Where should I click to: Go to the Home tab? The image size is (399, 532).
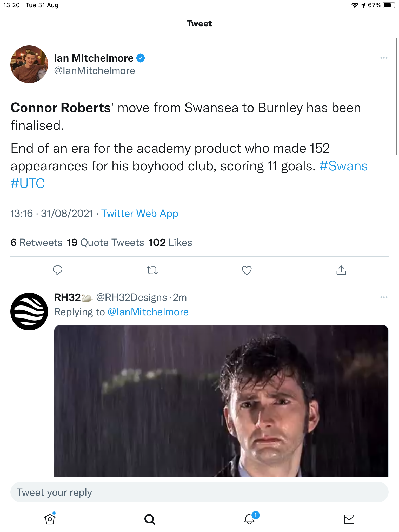50,519
